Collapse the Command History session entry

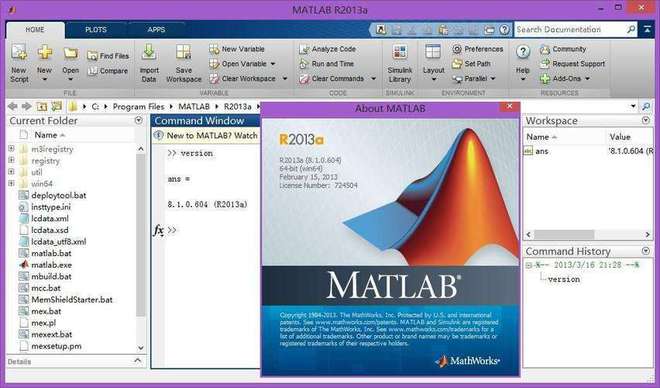529,265
